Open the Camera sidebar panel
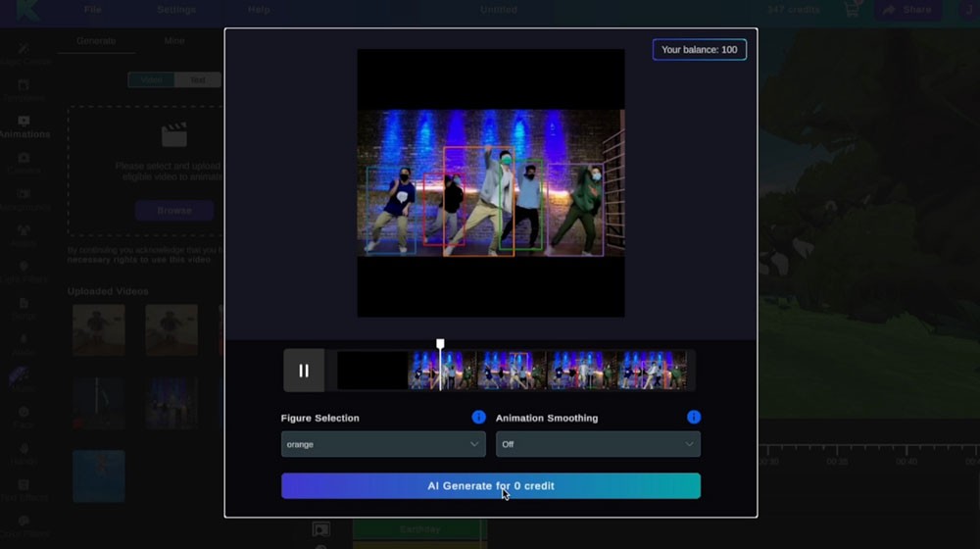 click(24, 163)
